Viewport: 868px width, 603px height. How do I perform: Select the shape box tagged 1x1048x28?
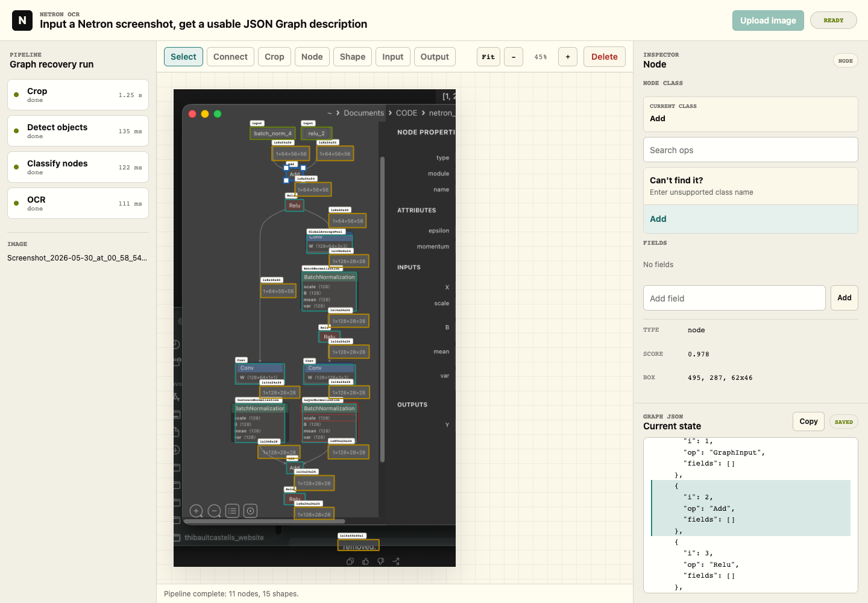point(279,452)
